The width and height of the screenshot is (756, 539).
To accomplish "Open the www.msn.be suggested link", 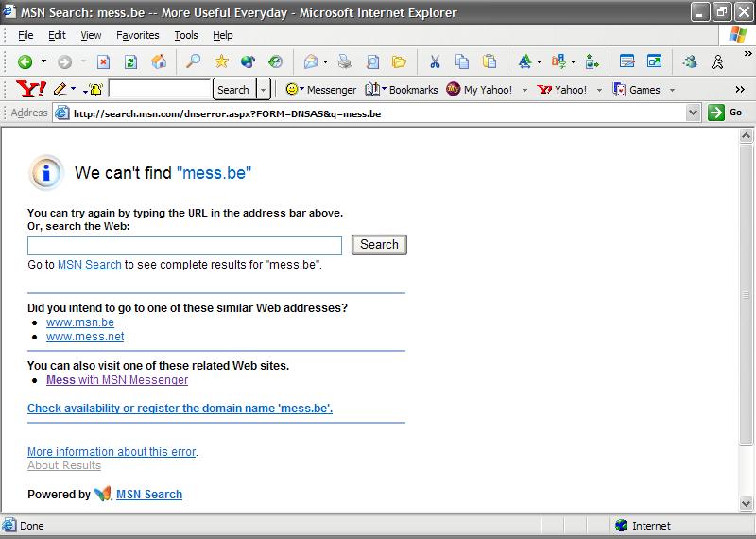I will (x=80, y=322).
